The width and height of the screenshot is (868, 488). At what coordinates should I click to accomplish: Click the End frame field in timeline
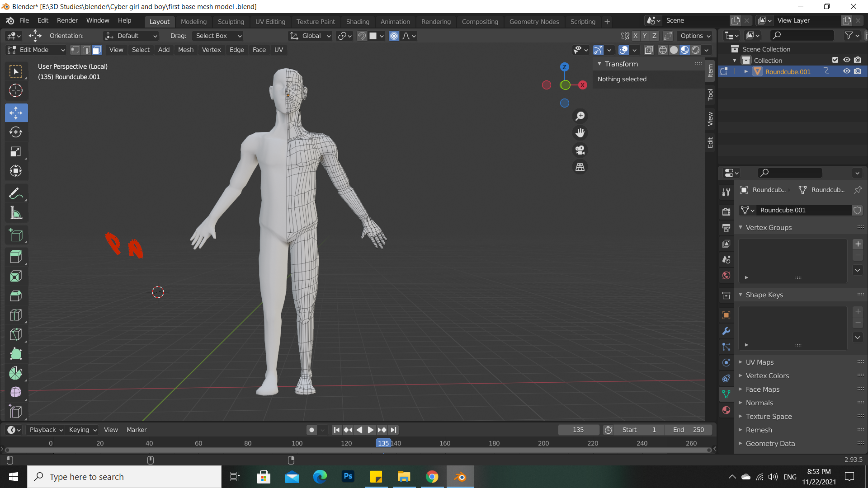click(x=688, y=430)
